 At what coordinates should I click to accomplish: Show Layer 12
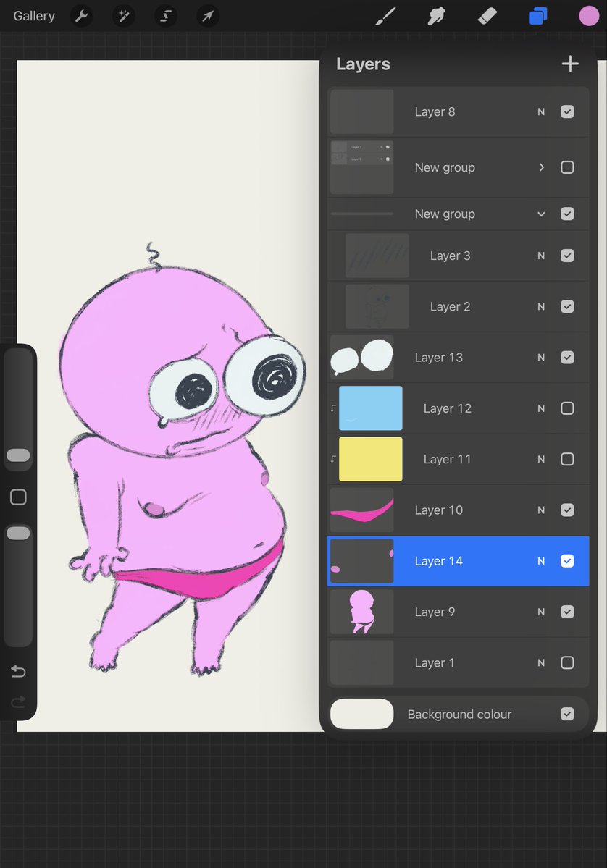[x=567, y=408]
